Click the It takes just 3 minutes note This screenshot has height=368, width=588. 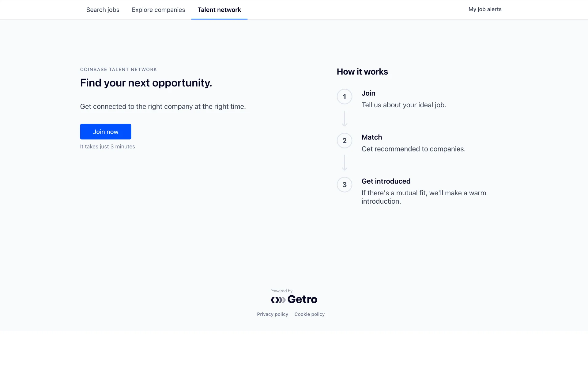pos(107,147)
